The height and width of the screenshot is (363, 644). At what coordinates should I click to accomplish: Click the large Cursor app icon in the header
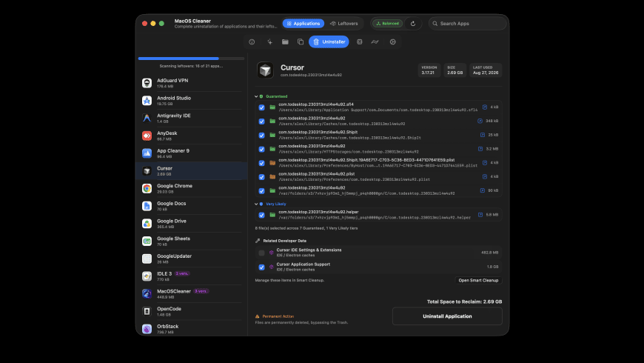(x=265, y=70)
